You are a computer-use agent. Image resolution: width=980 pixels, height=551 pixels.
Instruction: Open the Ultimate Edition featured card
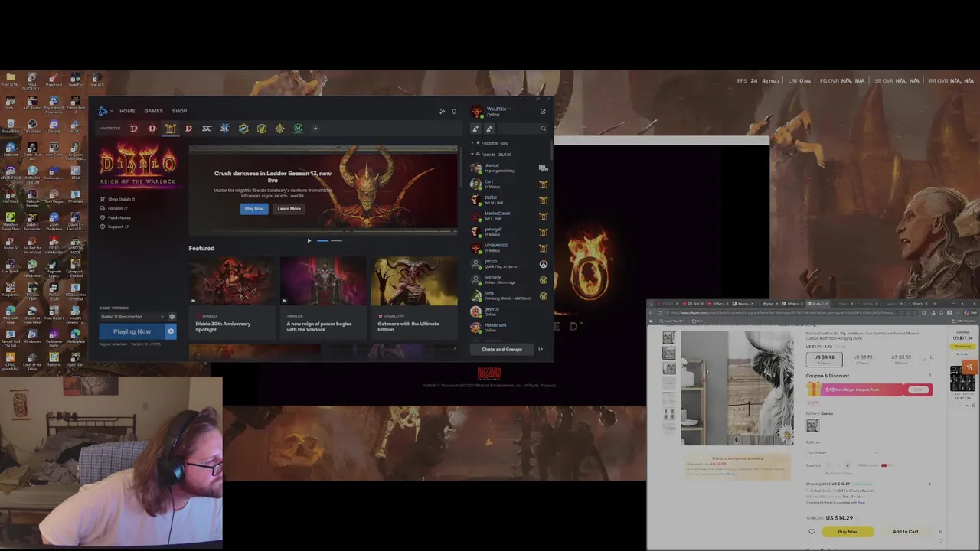pos(414,297)
